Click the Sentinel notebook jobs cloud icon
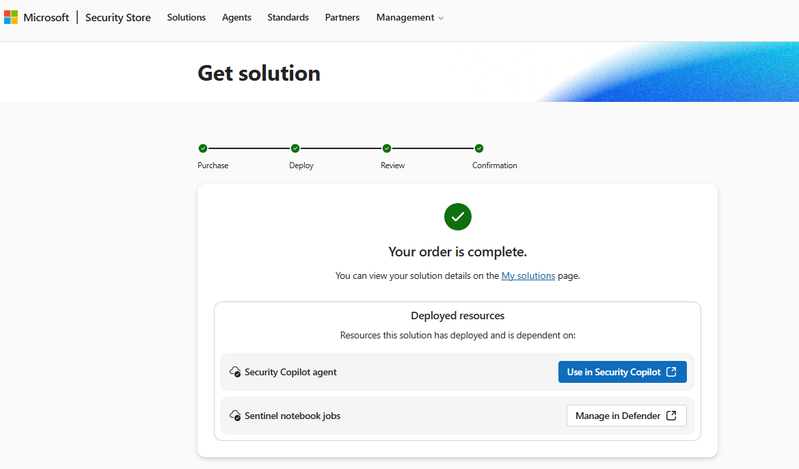The height and width of the screenshot is (469, 799). [x=235, y=415]
